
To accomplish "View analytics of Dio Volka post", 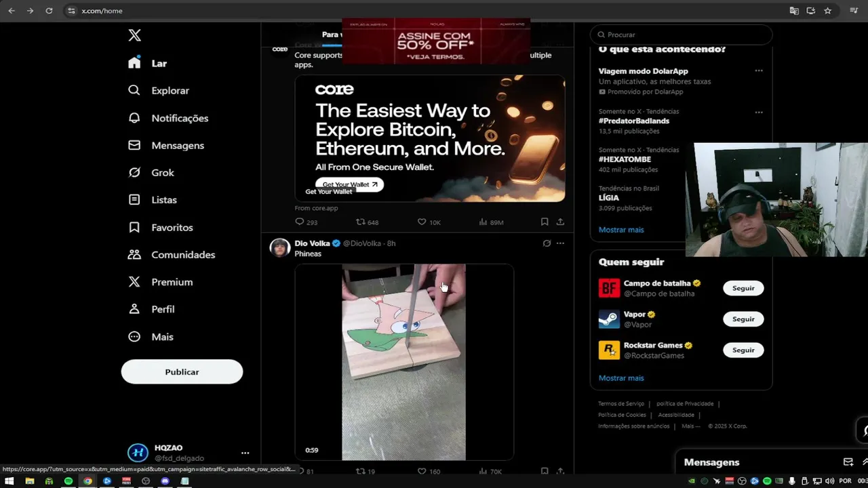I will (x=490, y=471).
